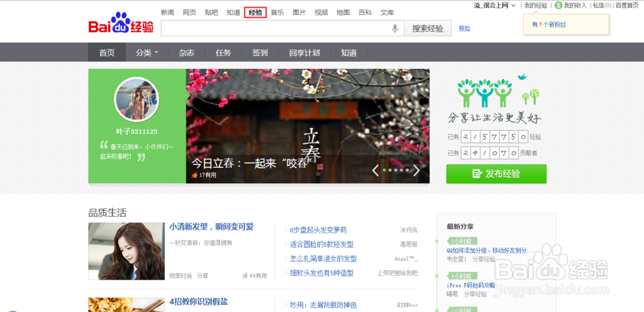Open 私信(0) link at top
The width and height of the screenshot is (644, 312).
point(601,5)
